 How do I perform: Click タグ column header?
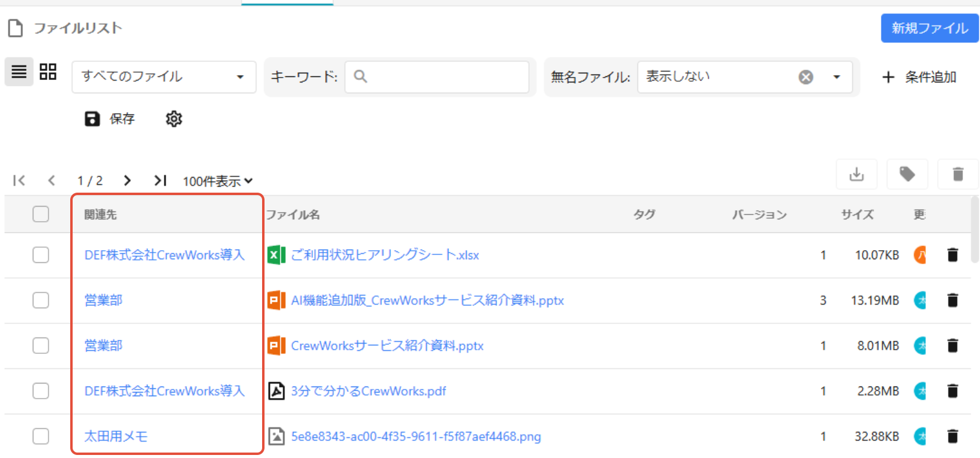tap(644, 214)
